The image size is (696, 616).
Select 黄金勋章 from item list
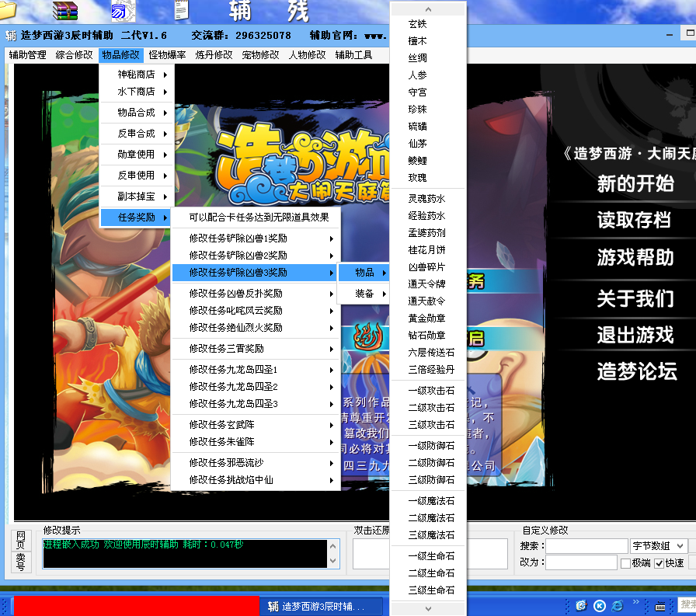click(x=428, y=318)
